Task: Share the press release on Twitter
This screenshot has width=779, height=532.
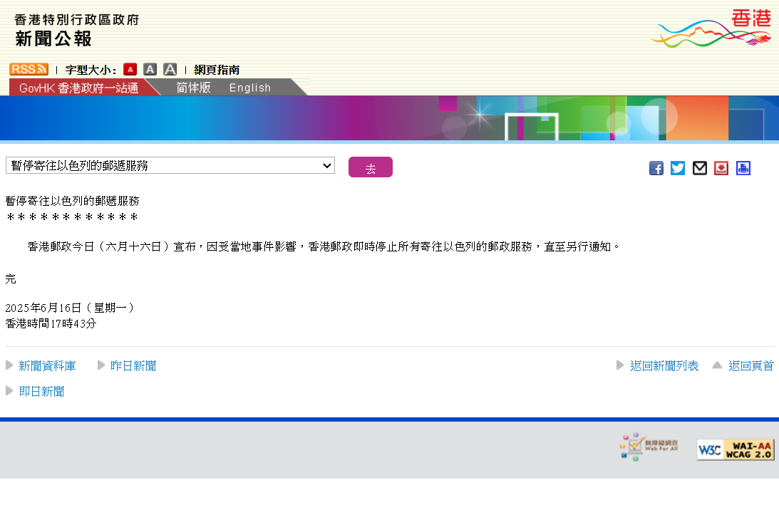Action: tap(678, 168)
